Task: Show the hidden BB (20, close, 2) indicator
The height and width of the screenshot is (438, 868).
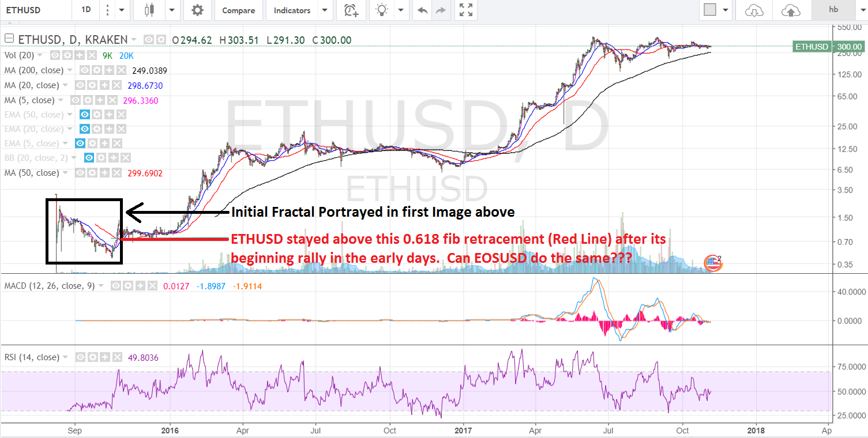Action: (x=89, y=157)
